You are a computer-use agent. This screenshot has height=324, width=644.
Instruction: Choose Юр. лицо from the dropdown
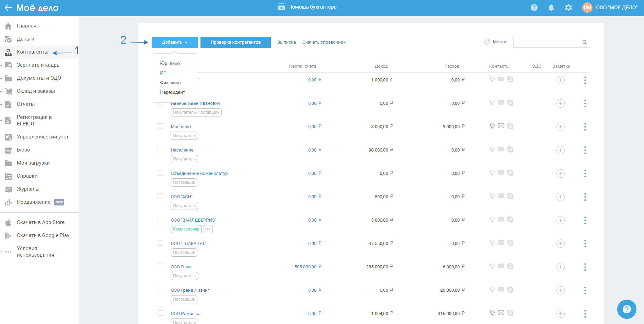(170, 64)
